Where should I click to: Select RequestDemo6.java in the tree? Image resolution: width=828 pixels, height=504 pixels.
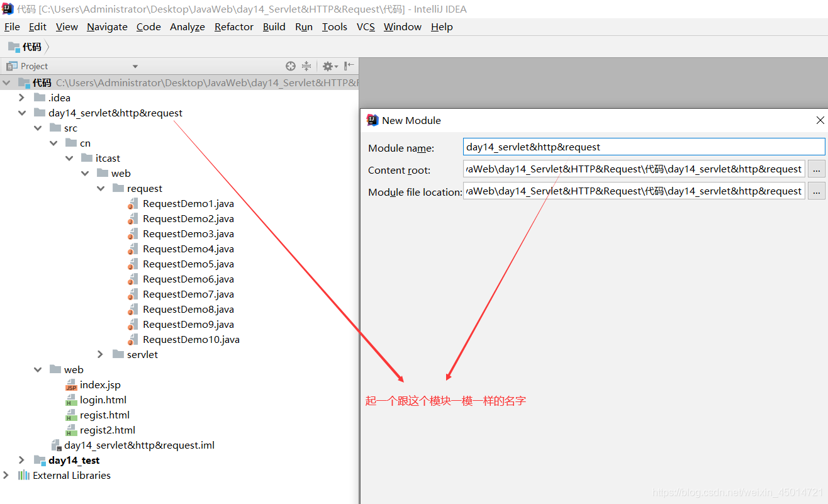[x=188, y=279]
